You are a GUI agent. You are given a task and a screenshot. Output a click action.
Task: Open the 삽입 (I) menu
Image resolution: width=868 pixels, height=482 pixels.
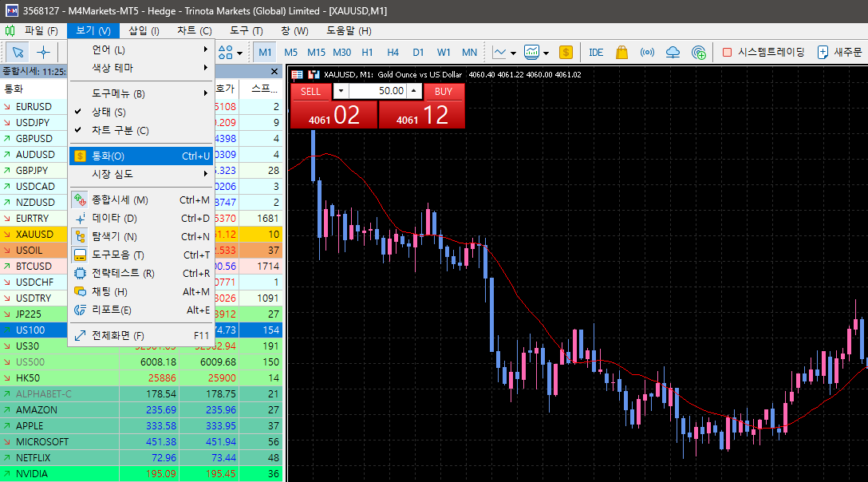[x=144, y=31]
